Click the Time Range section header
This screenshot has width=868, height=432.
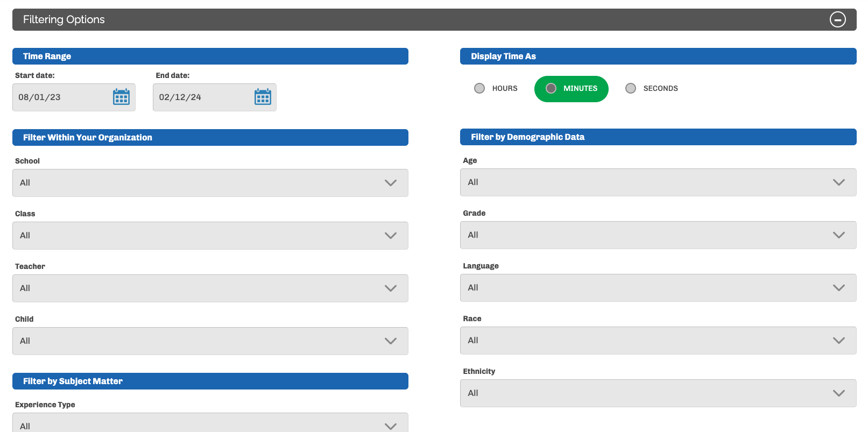210,56
